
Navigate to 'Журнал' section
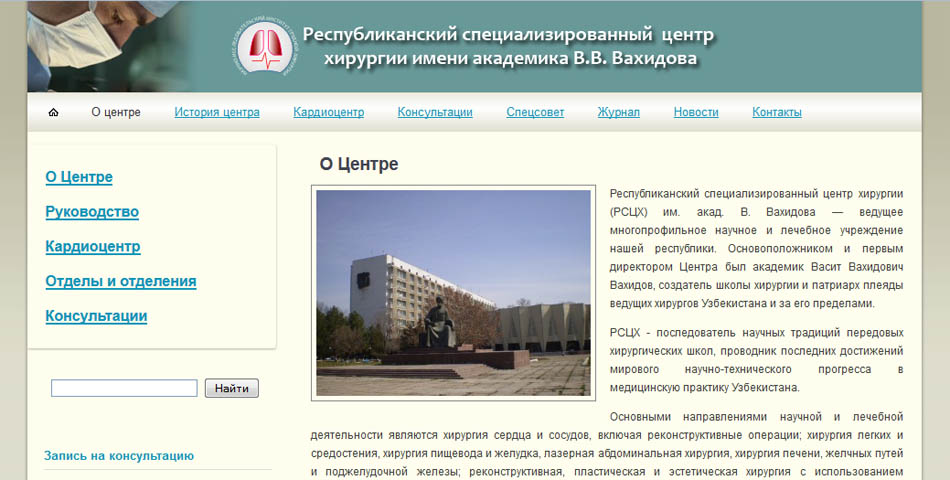(x=618, y=112)
